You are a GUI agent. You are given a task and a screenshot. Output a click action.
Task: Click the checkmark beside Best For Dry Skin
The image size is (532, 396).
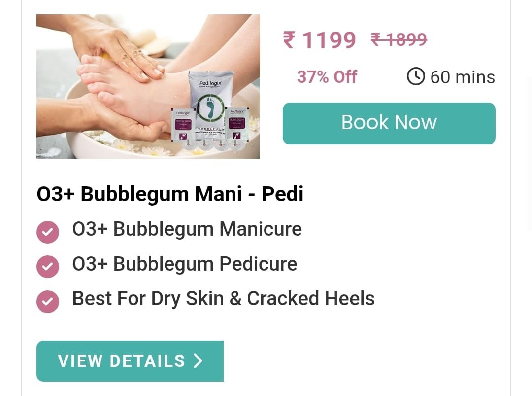(x=48, y=302)
